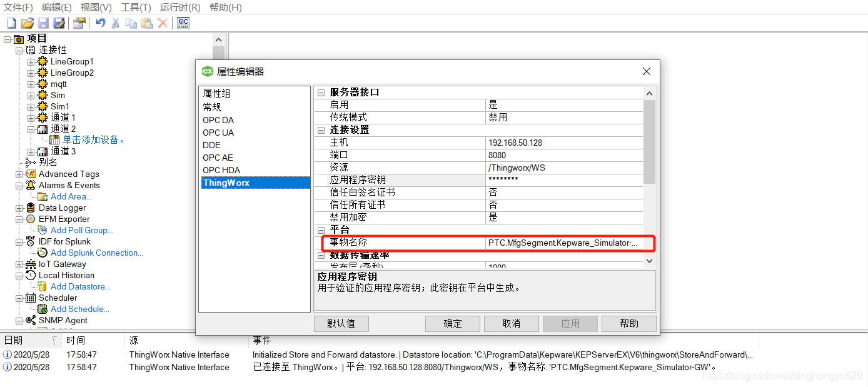
Task: Collapse the 平台 property section
Action: pyautogui.click(x=321, y=229)
